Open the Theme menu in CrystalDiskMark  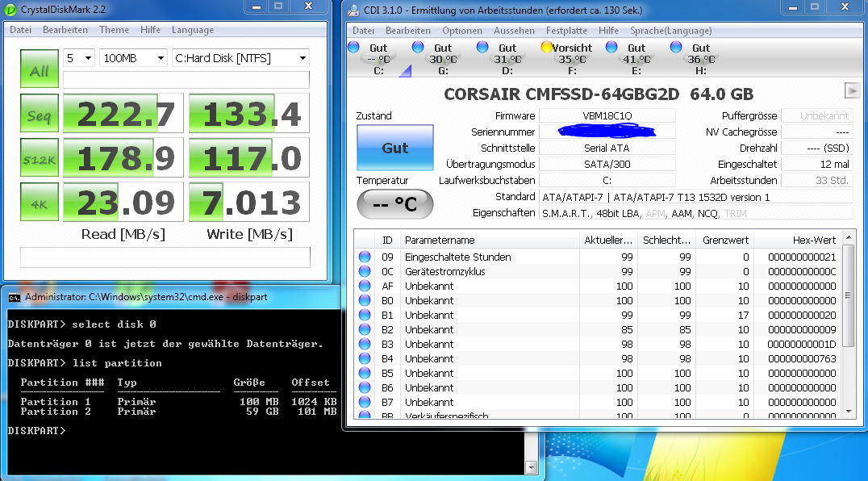click(x=114, y=30)
